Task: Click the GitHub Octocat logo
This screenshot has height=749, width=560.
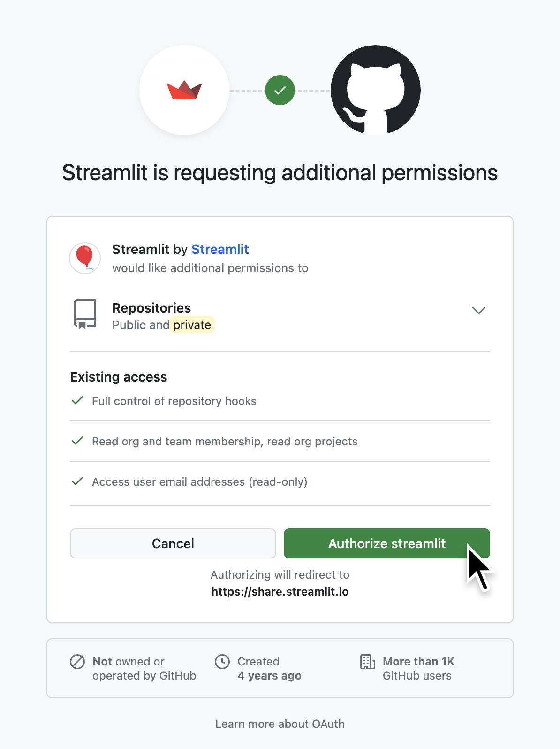Action: pyautogui.click(x=375, y=90)
